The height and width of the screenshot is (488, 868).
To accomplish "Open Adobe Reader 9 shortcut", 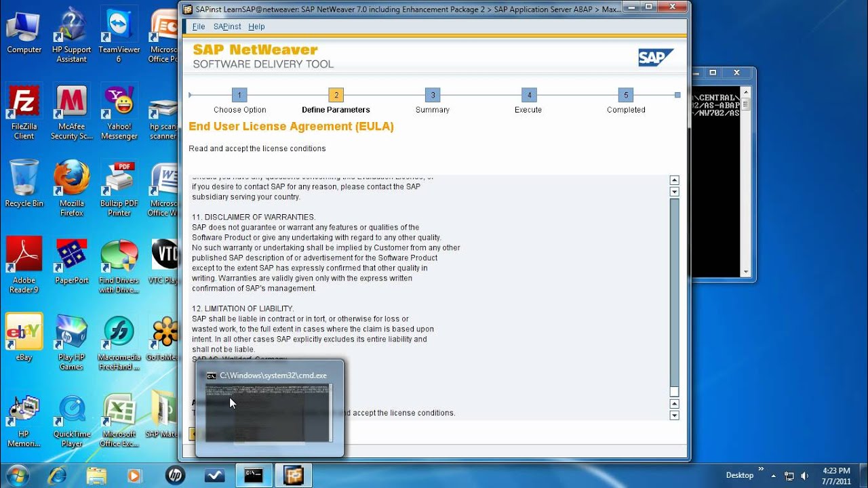I will [x=24, y=266].
